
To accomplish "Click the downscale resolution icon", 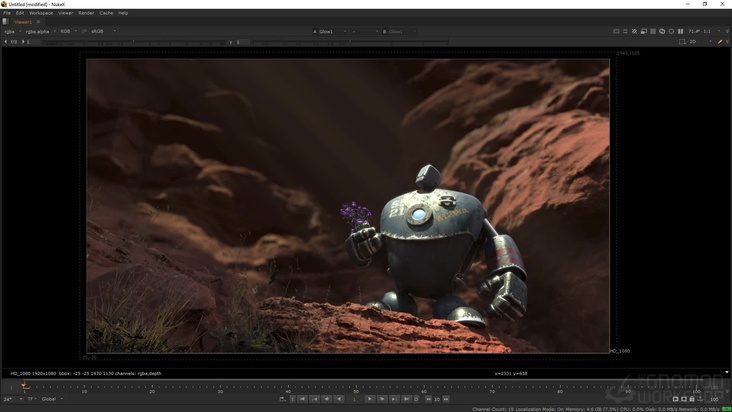I will point(644,31).
